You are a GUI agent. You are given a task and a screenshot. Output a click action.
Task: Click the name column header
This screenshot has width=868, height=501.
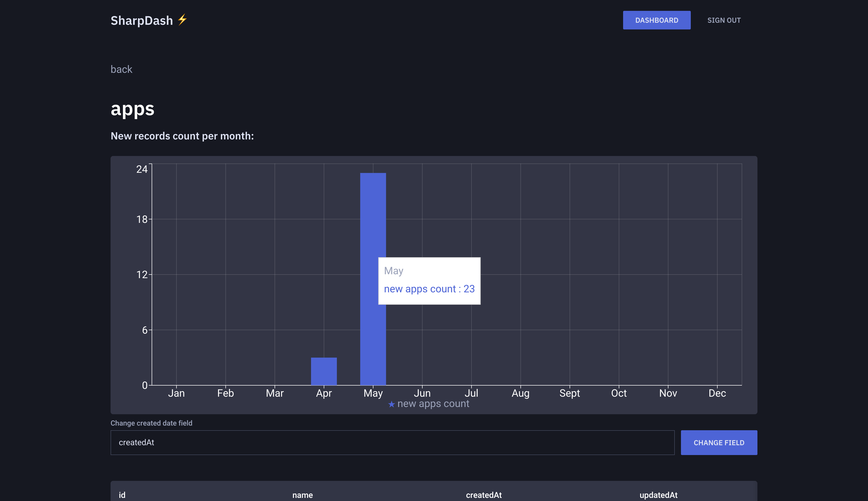(x=302, y=495)
